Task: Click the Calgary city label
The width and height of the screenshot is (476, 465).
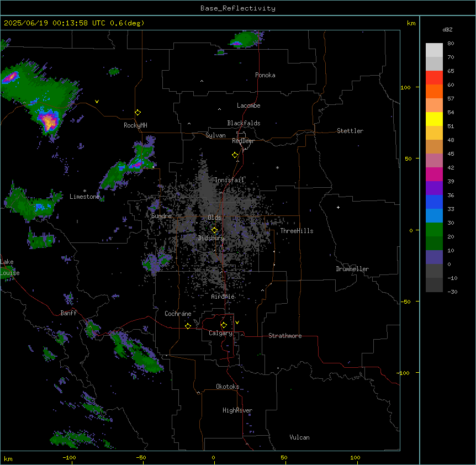Action: 220,333
